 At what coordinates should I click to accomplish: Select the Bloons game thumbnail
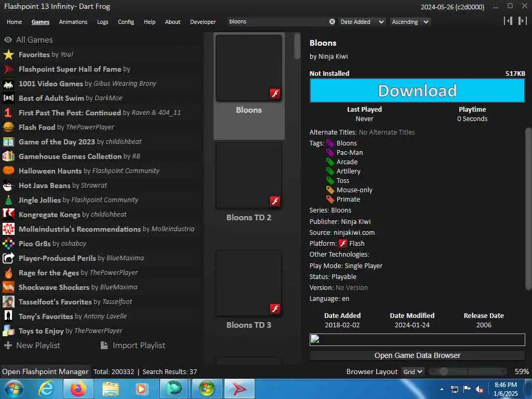click(249, 68)
